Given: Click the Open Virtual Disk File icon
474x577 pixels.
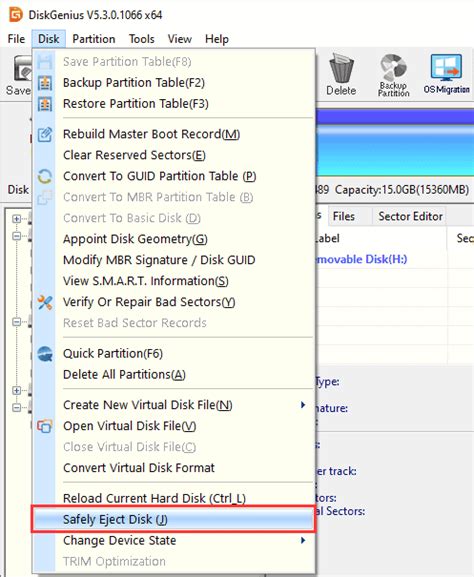Looking at the screenshot, I should pyautogui.click(x=45, y=426).
